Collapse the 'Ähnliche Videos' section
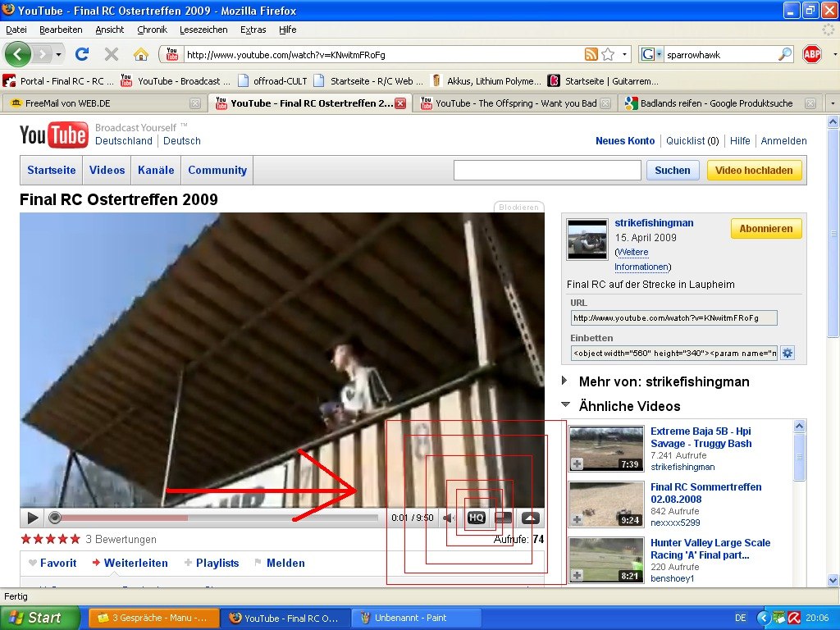 [565, 405]
